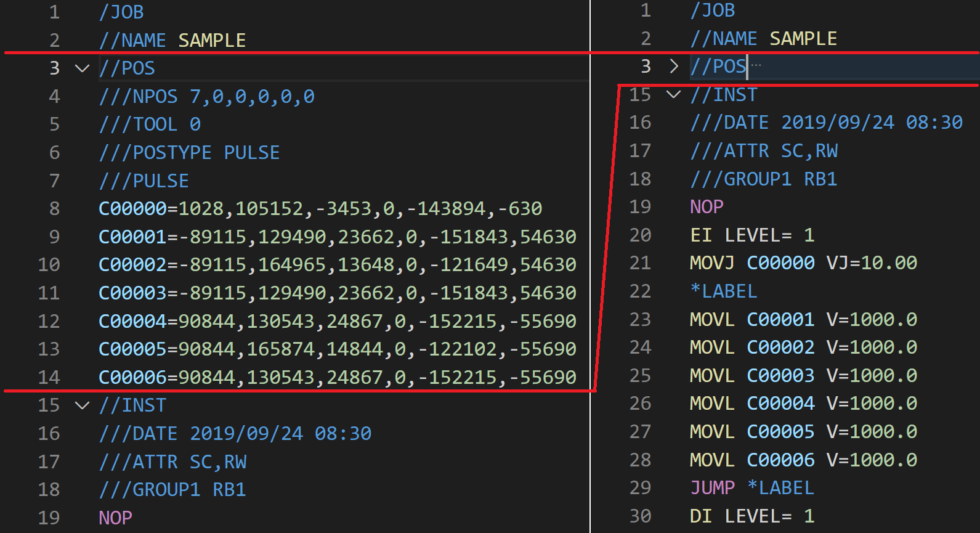
Task: Click //NAME SAMPLE in the right editor
Action: point(764,39)
